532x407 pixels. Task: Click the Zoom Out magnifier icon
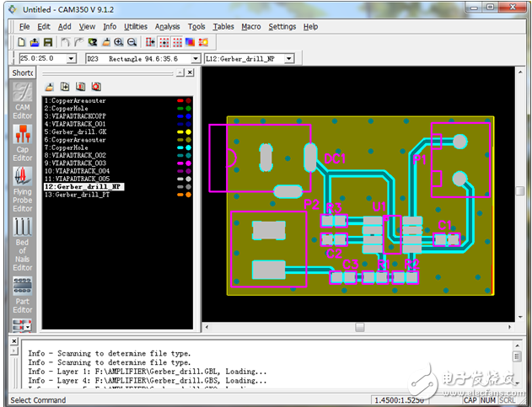coord(132,42)
